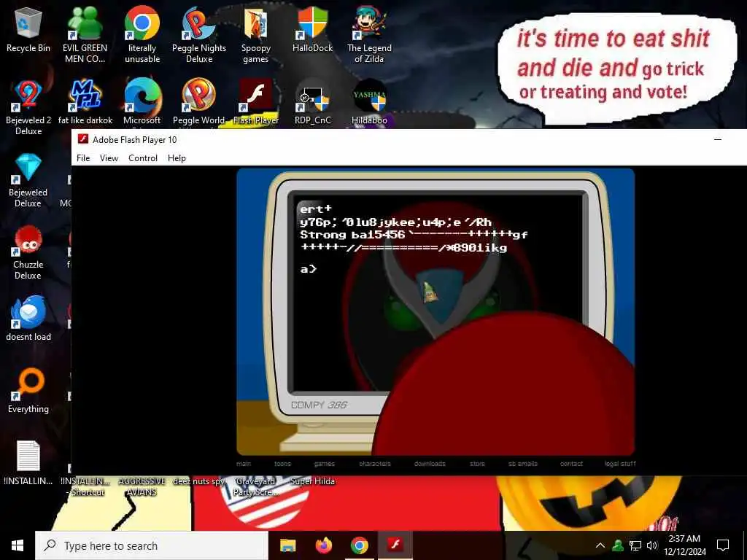Open the File menu in Flash Player
747x560 pixels.
(x=83, y=158)
